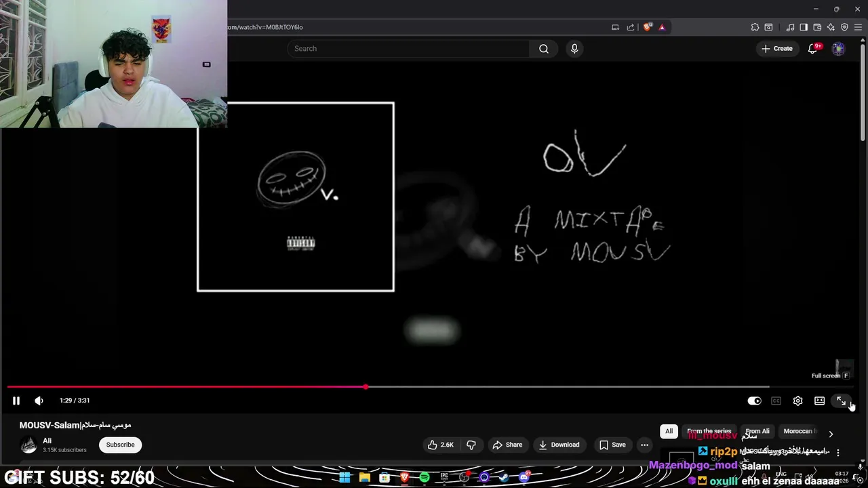Open Brave Rewards triangle icon

[662, 27]
